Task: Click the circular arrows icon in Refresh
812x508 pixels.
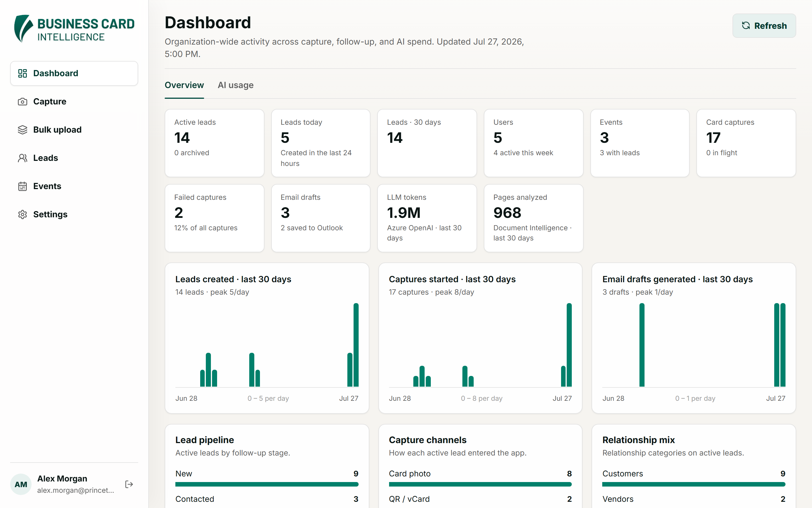Action: pyautogui.click(x=745, y=25)
